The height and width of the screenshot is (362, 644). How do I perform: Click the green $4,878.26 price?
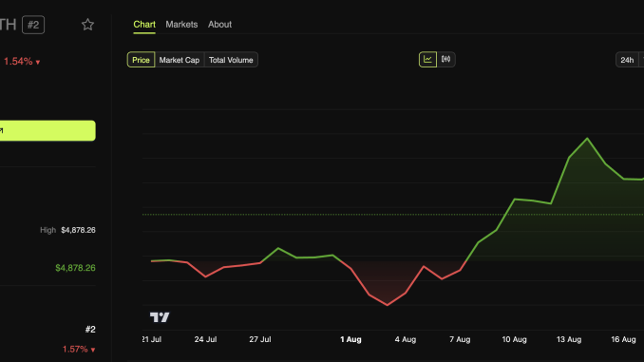(76, 268)
